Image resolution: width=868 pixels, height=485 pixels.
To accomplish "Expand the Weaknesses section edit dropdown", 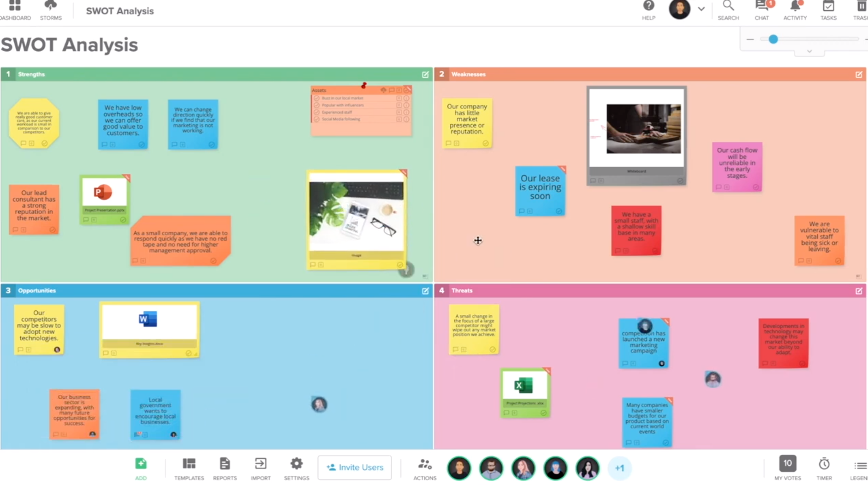I will [859, 74].
